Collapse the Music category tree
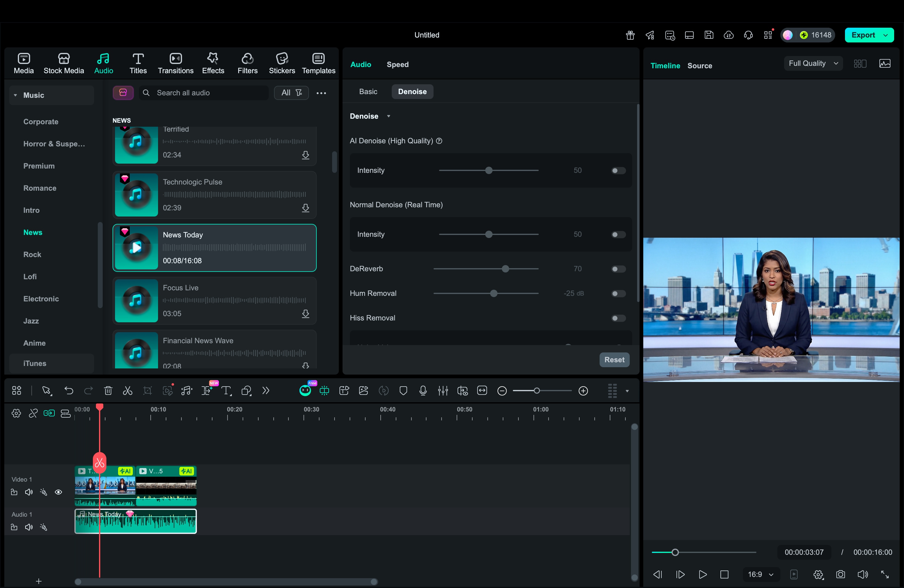 click(x=16, y=95)
